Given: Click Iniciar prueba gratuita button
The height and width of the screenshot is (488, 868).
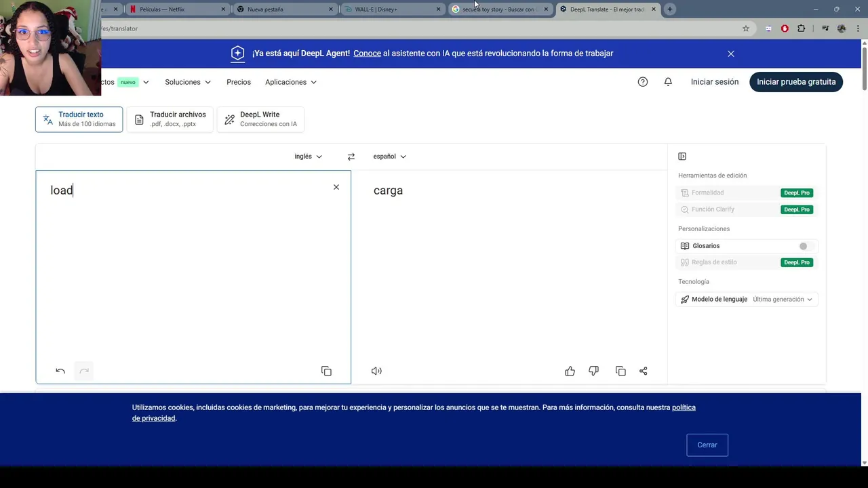Looking at the screenshot, I should (x=796, y=82).
